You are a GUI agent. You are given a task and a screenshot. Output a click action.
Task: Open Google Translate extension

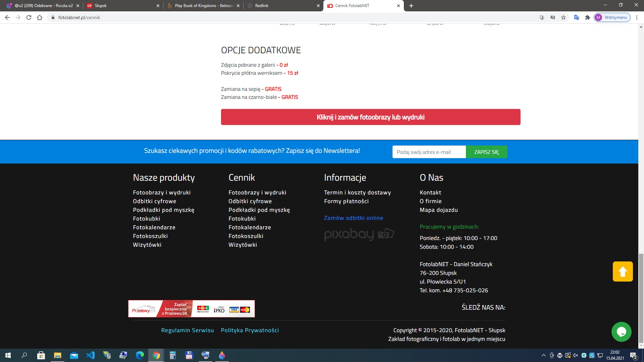point(577,17)
